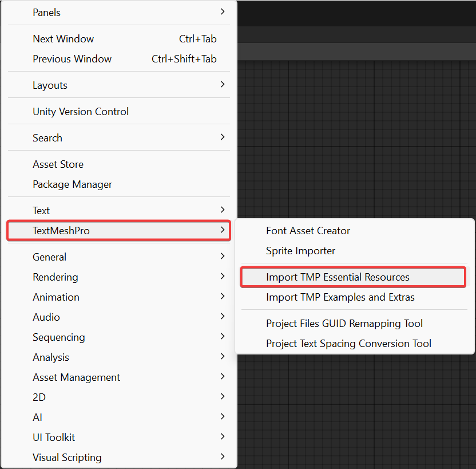Click the highlighted TextMeshPro menu item

coord(61,231)
